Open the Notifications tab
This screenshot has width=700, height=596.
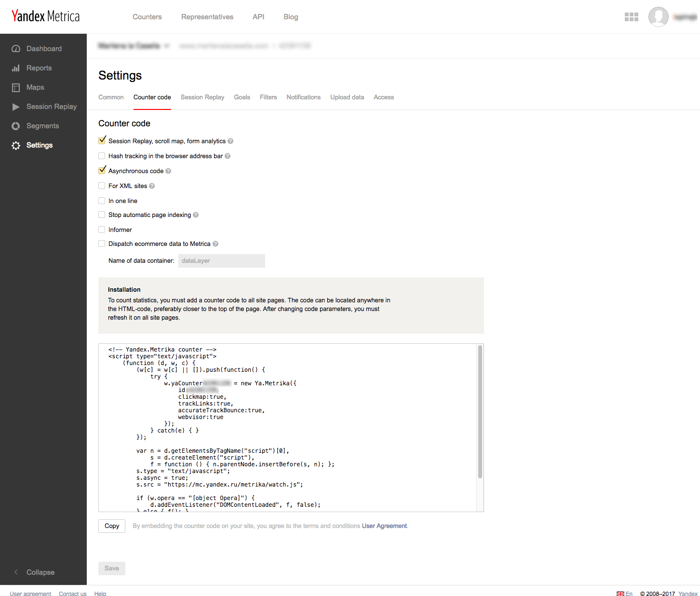coord(304,97)
